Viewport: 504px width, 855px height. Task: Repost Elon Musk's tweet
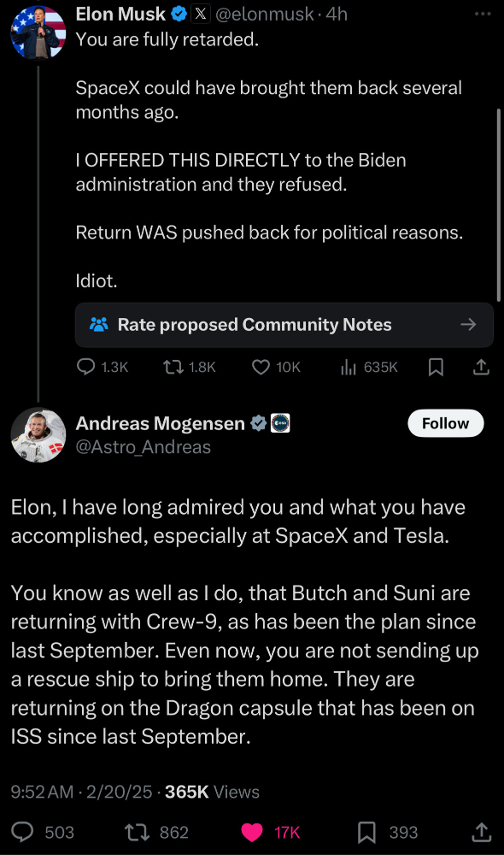[x=190, y=367]
